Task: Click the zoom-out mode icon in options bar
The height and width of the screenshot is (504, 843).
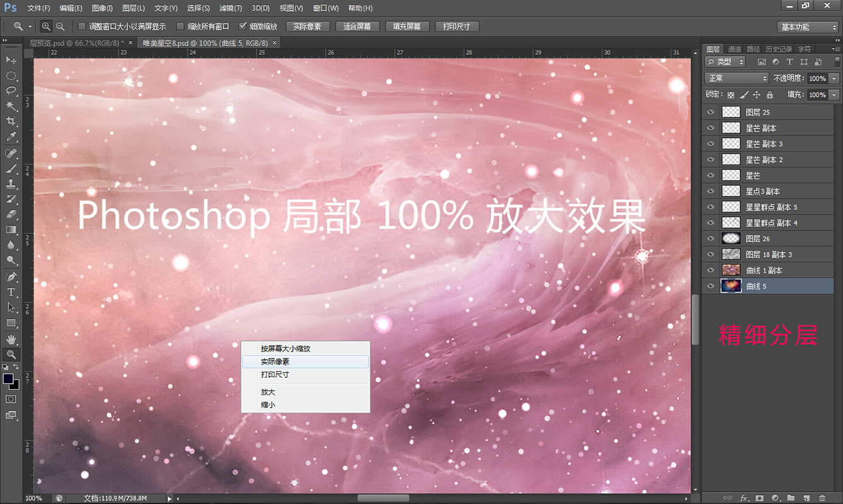Action: [x=60, y=26]
